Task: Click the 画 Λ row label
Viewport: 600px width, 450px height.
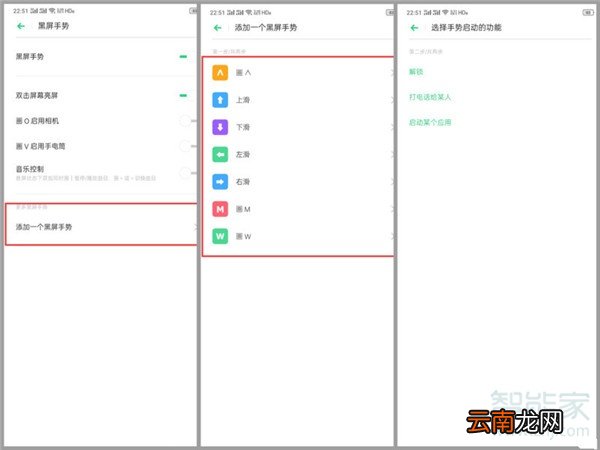Action: coord(243,73)
